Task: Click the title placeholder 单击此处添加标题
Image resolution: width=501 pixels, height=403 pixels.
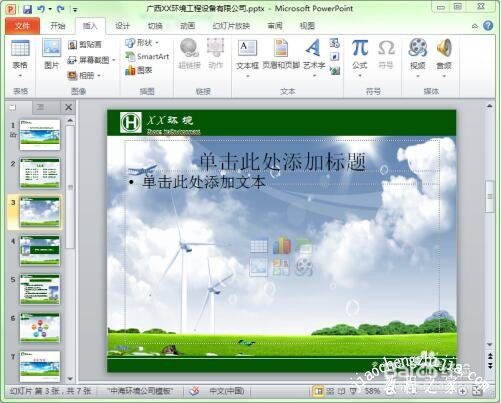Action: coord(282,162)
